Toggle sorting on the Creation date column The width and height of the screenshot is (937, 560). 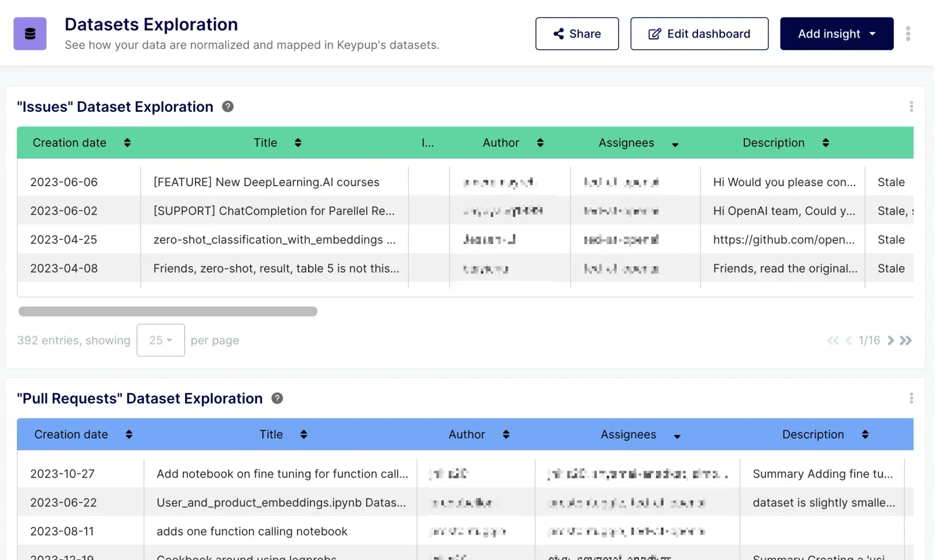[x=127, y=142]
